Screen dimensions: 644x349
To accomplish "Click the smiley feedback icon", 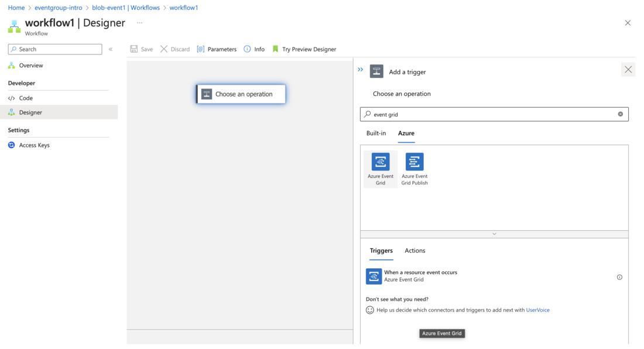I will point(369,310).
